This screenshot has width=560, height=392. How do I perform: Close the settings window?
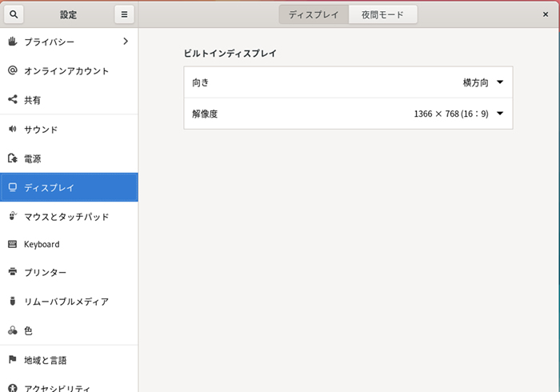(545, 14)
